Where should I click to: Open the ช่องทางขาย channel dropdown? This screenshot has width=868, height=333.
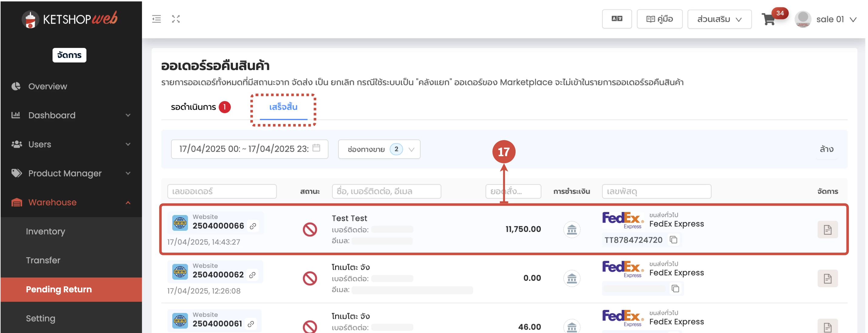click(379, 149)
